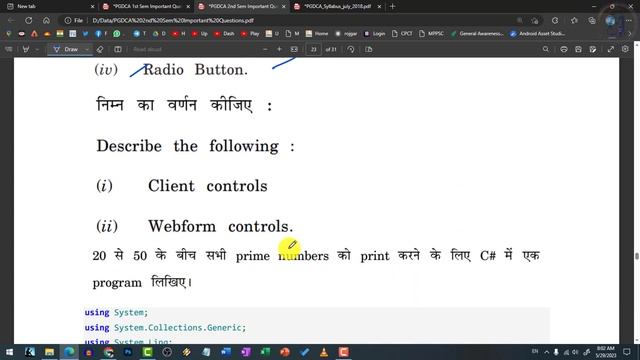Open the CPCT bookmark

[402, 34]
